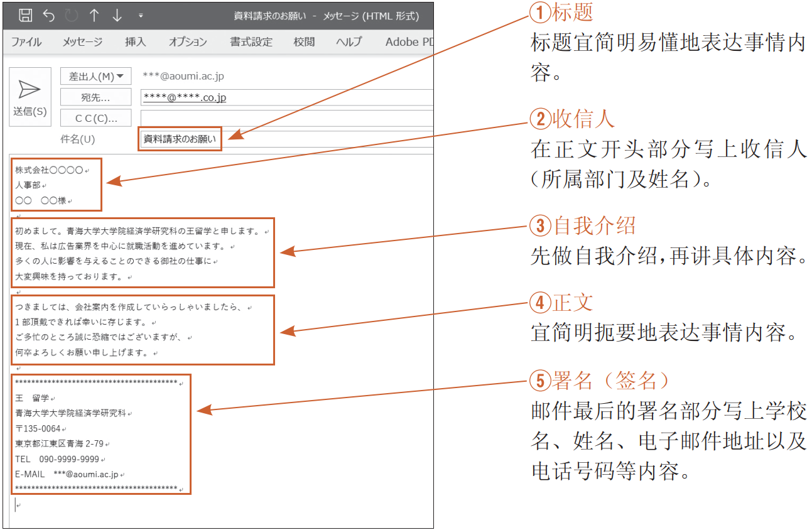Switch to the 挿入 tab
The image size is (812, 530).
click(135, 41)
